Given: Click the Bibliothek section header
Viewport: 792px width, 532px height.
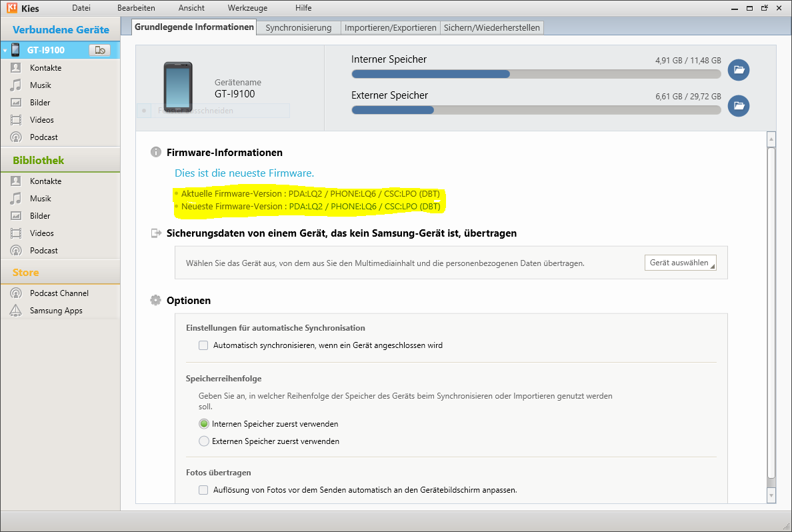Looking at the screenshot, I should coord(60,160).
